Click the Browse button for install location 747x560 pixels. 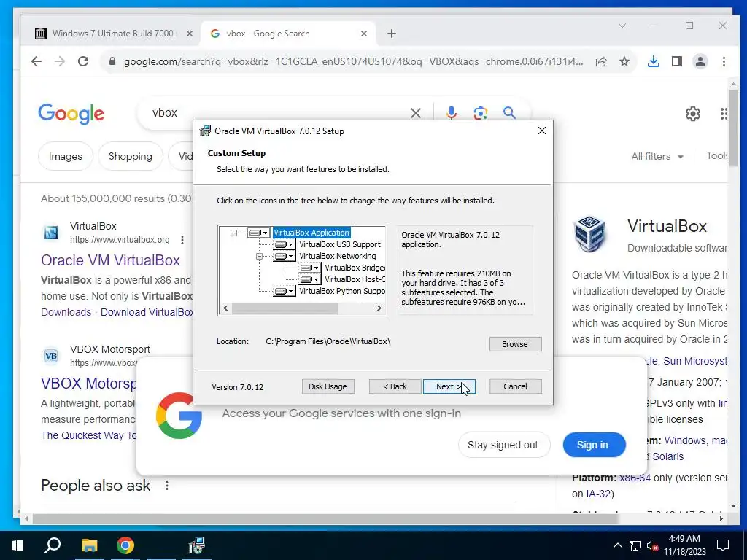[515, 344]
